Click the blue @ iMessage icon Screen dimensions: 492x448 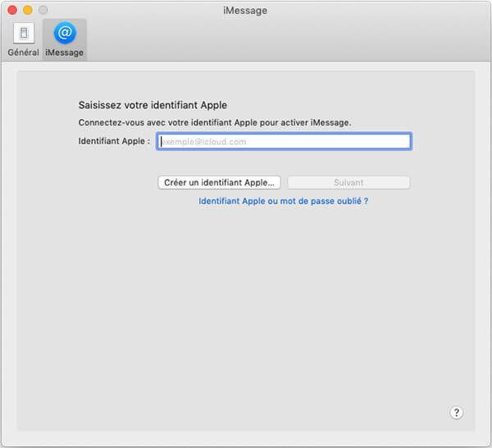point(65,34)
